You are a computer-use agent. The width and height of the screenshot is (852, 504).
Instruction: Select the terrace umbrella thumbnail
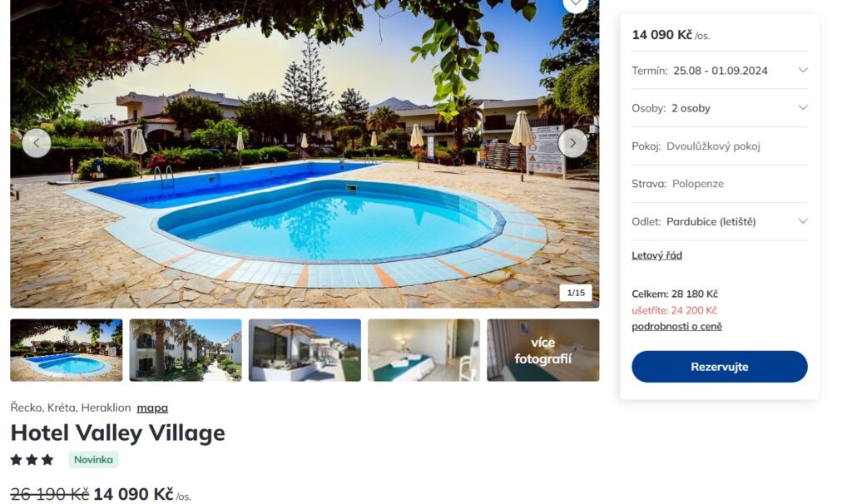305,350
